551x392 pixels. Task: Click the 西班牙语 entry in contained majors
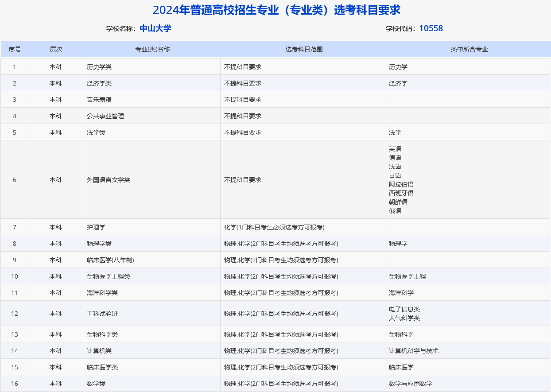pos(401,193)
